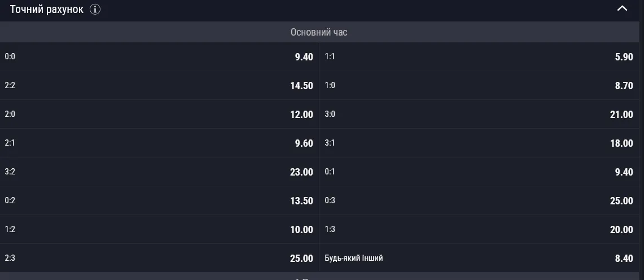Viewport: 644px width, 280px height.
Task: Collapse the Точний рахунок section chevron
Action: pos(622,8)
